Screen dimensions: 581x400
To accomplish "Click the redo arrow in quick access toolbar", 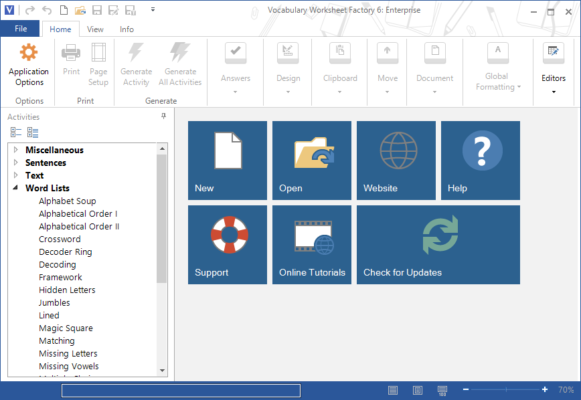I will (30, 10).
